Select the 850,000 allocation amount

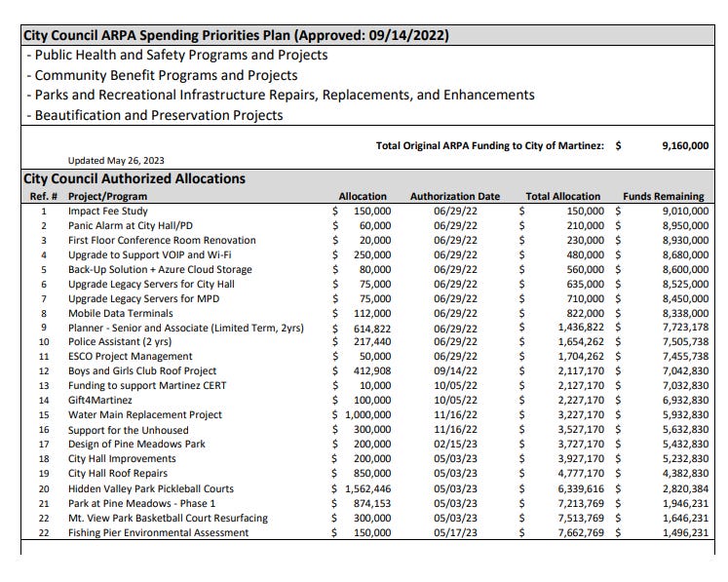point(372,474)
